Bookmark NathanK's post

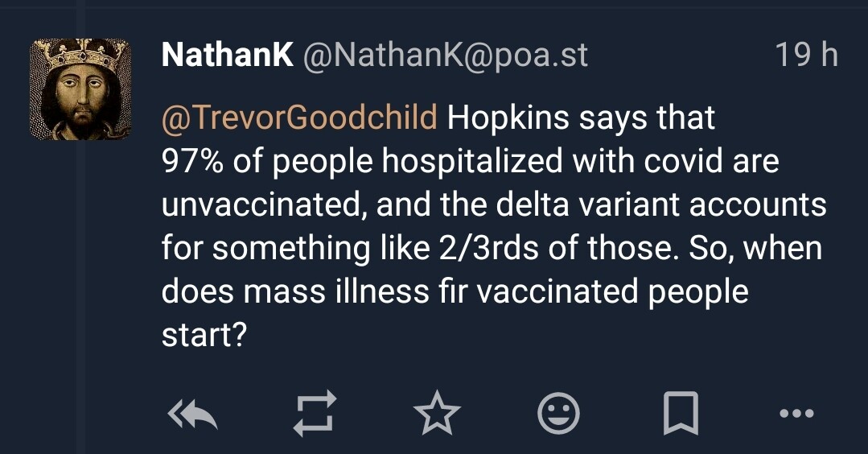point(680,415)
